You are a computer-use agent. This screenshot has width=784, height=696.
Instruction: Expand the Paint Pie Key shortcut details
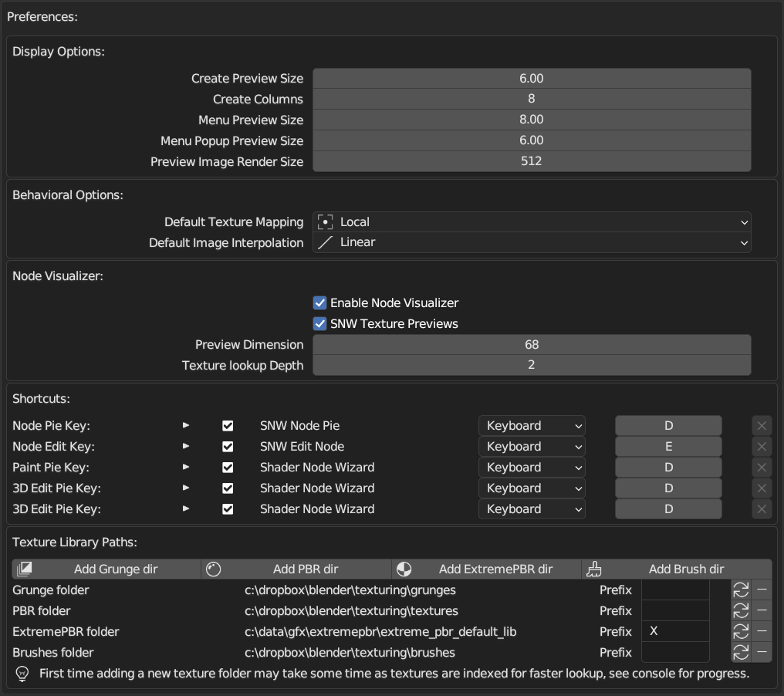click(186, 467)
